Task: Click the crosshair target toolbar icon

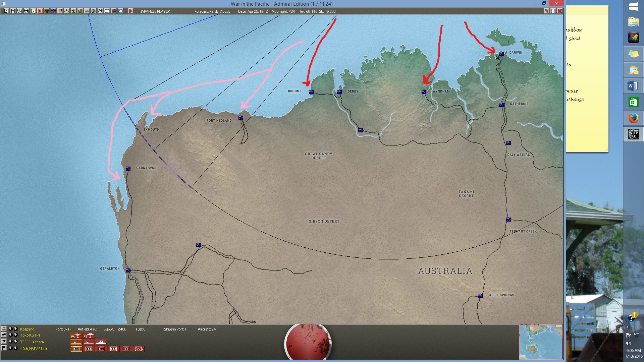Action: 100,11
